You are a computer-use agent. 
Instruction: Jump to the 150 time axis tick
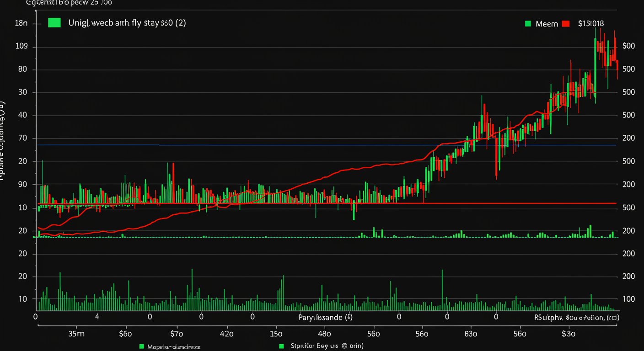coord(276,334)
